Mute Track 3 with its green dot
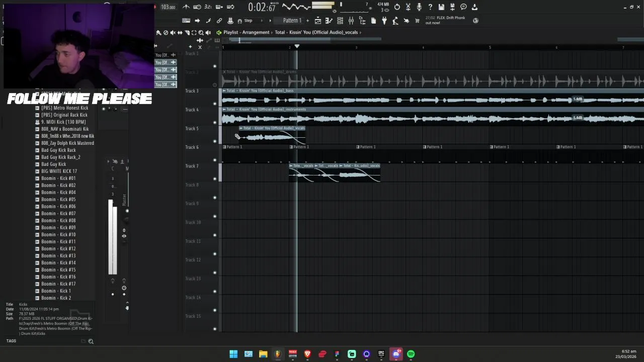The width and height of the screenshot is (644, 362). click(215, 104)
